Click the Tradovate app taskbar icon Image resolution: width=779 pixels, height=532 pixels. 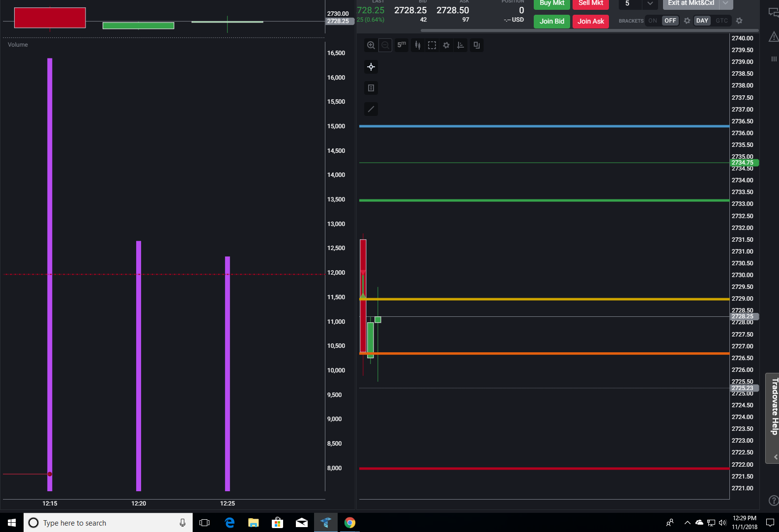(x=326, y=523)
